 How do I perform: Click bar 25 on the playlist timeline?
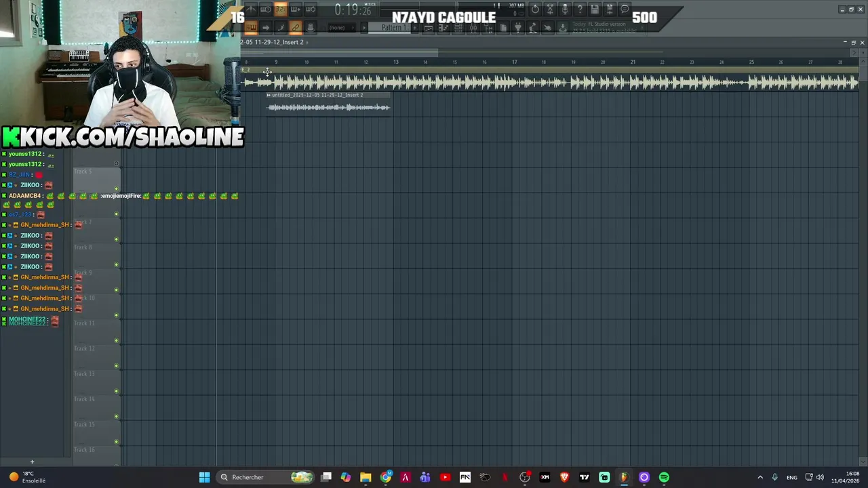tap(751, 62)
